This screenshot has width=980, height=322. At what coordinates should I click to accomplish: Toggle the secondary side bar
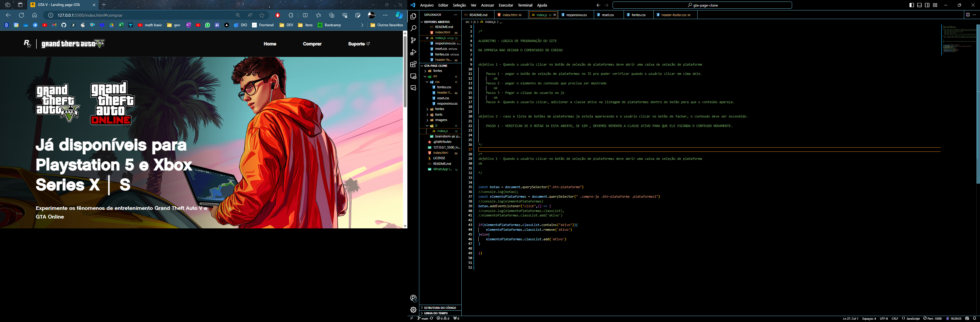coord(928,5)
